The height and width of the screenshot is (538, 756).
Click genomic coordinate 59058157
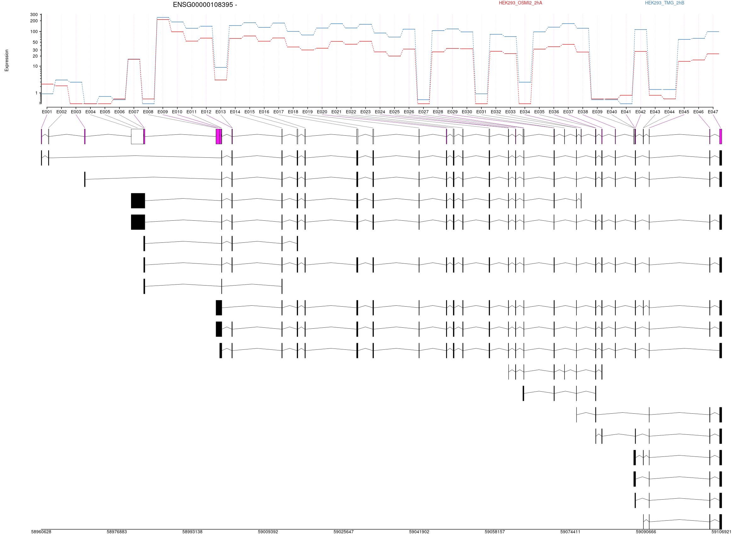click(495, 532)
